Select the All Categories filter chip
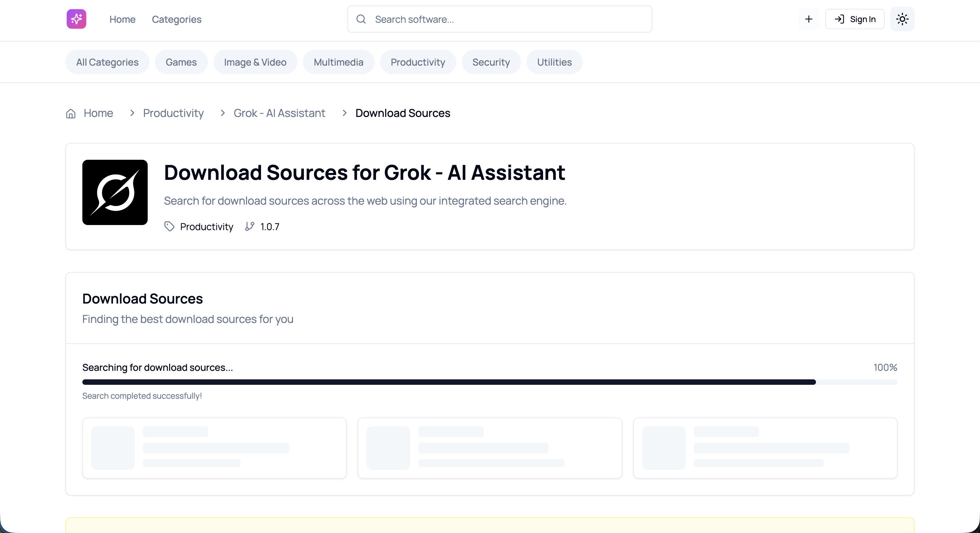This screenshot has height=533, width=980. click(x=107, y=62)
